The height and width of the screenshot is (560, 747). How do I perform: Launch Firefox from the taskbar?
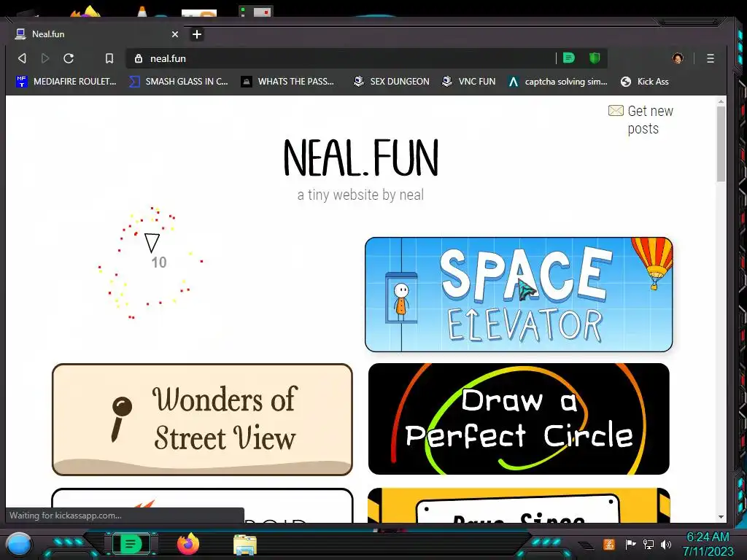[x=188, y=544]
